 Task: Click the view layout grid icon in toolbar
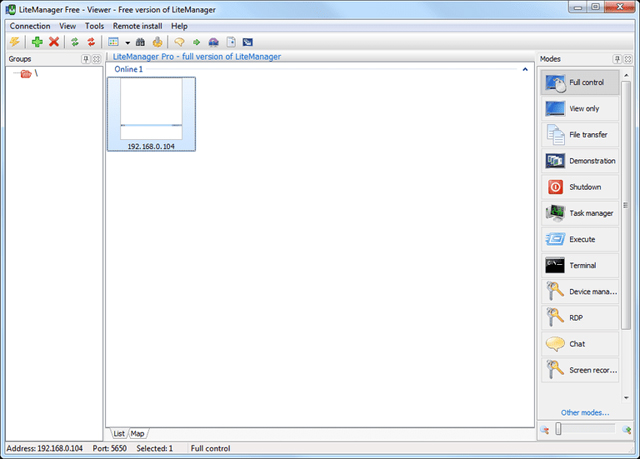click(x=113, y=42)
